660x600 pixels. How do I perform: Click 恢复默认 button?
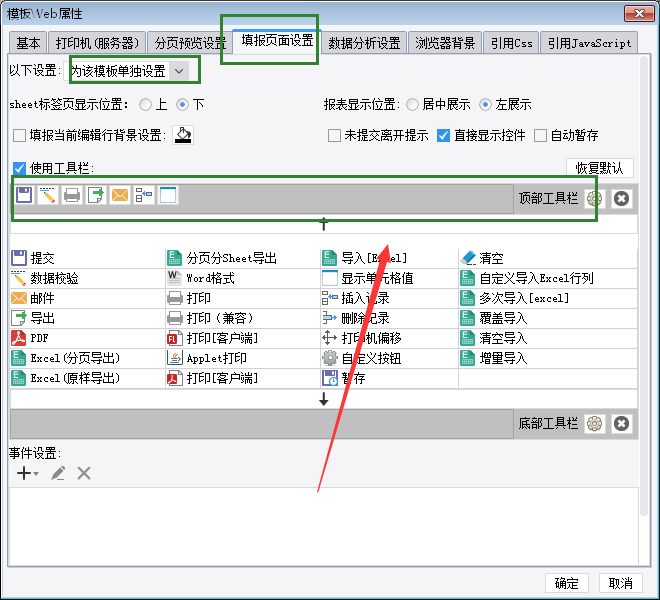(x=599, y=168)
